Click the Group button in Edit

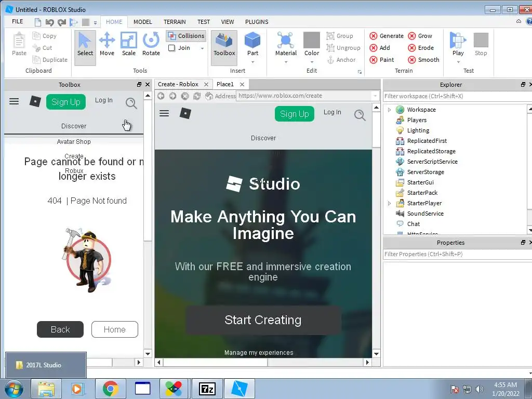tap(340, 36)
